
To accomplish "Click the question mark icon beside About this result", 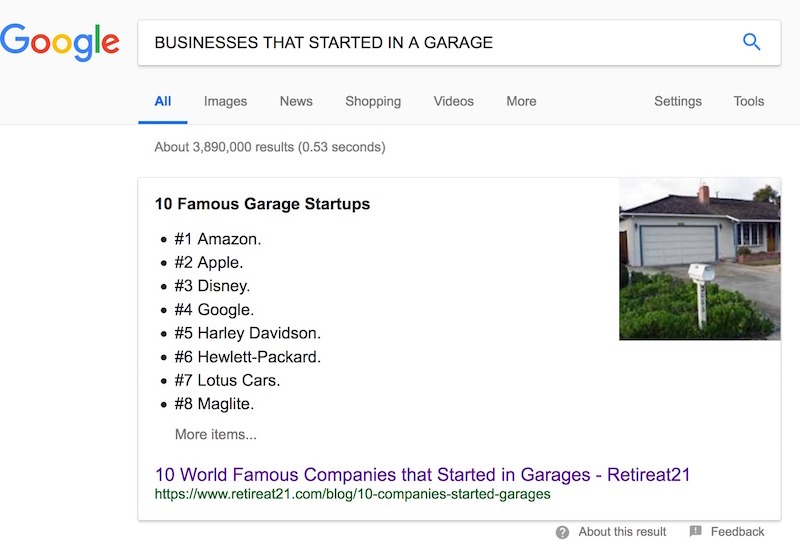I will coord(562,532).
